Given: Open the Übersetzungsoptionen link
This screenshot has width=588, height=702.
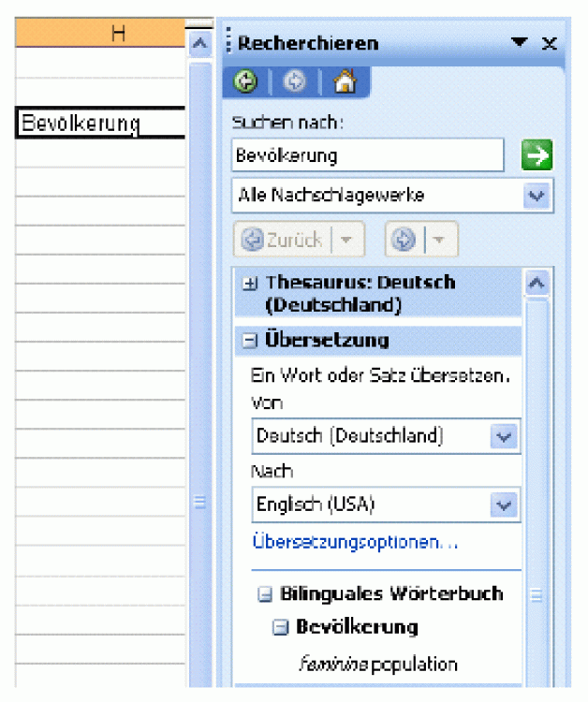Looking at the screenshot, I should tap(354, 542).
